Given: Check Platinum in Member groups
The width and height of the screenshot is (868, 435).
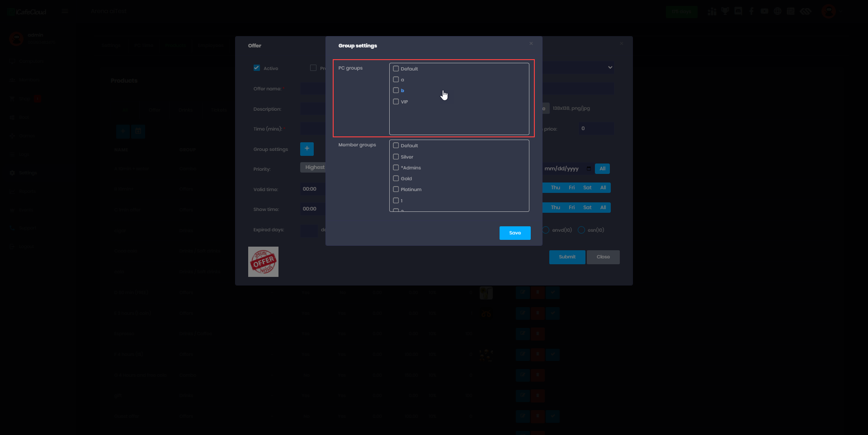Looking at the screenshot, I should [396, 189].
